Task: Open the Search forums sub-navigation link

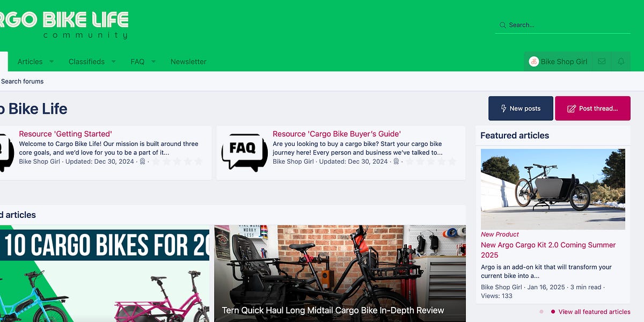Action: pos(22,82)
